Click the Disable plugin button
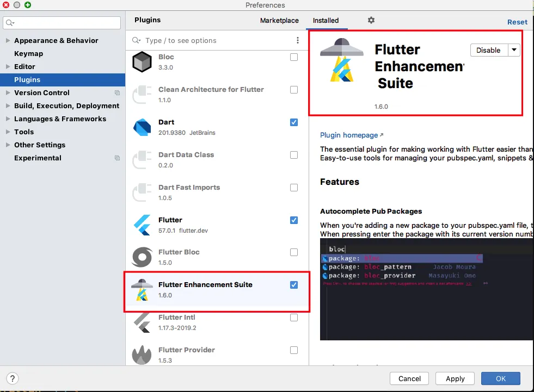Screen dimensions: 534x392 coord(489,50)
